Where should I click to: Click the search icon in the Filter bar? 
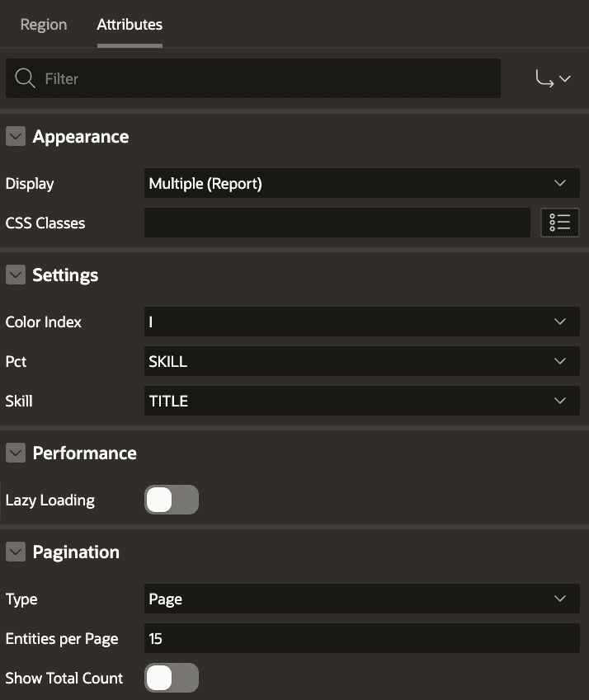[26, 78]
